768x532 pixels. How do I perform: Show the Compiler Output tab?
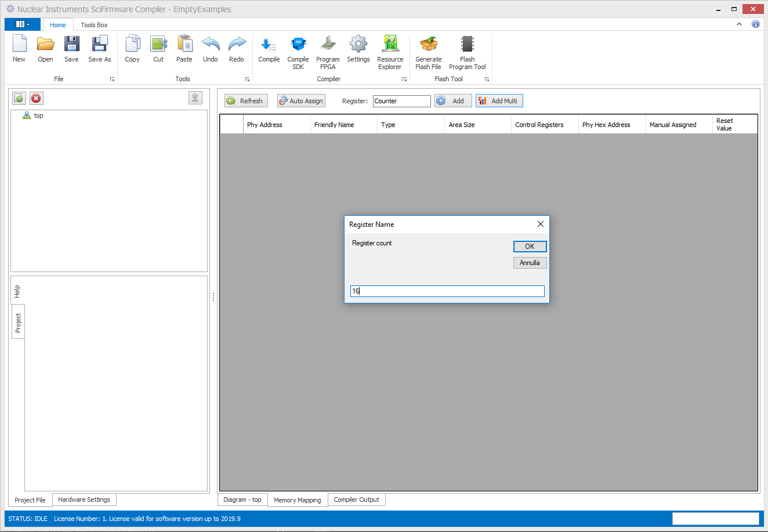357,500
